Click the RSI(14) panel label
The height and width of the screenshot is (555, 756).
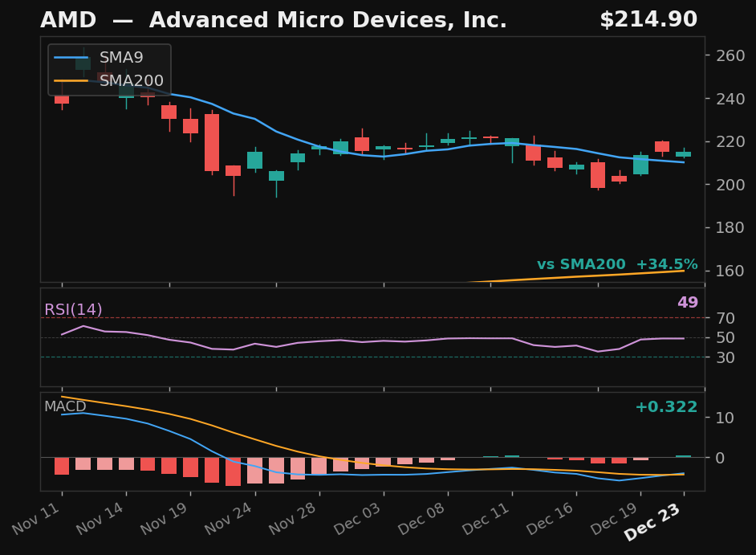73,309
